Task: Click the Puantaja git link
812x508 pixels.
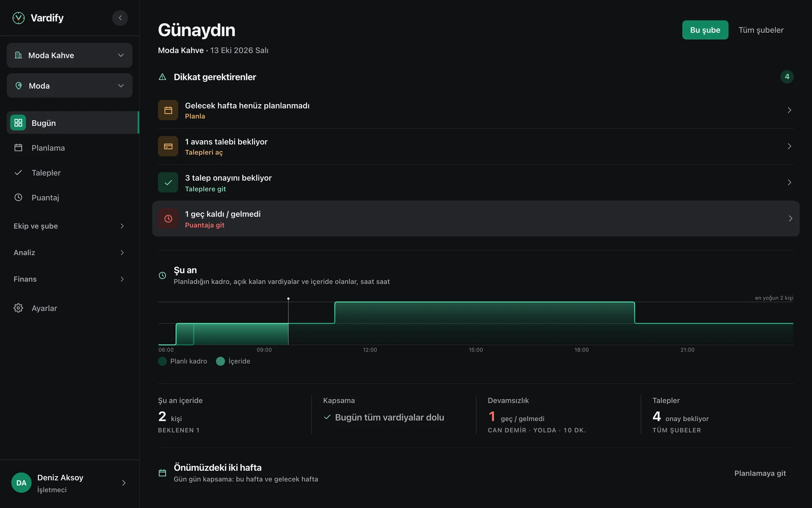Action: pyautogui.click(x=205, y=225)
